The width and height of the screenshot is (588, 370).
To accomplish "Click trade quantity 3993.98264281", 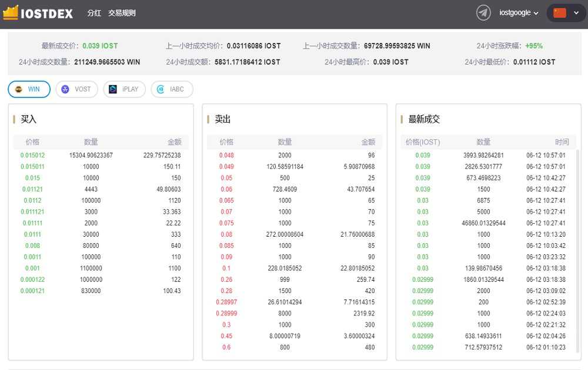I will click(483, 155).
